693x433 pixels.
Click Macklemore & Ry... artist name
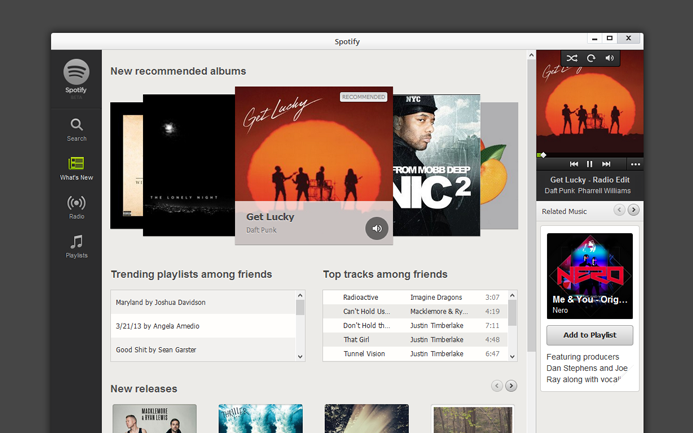pos(439,311)
